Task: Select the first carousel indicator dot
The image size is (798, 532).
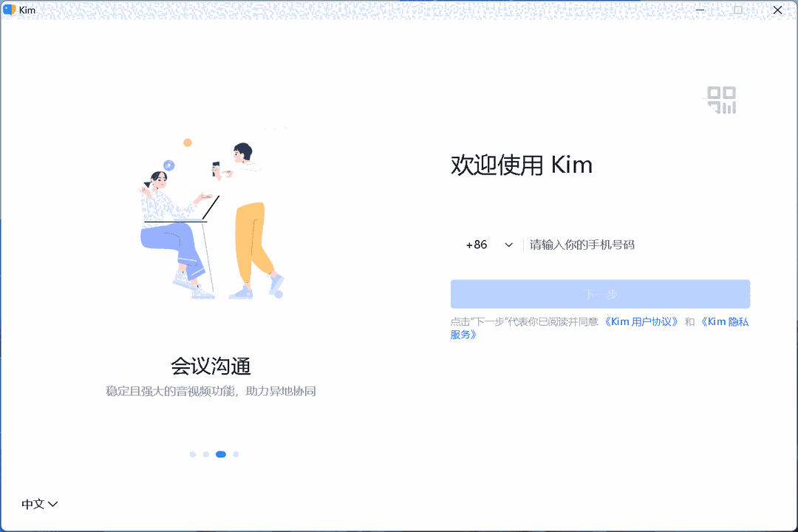Action: [193, 454]
